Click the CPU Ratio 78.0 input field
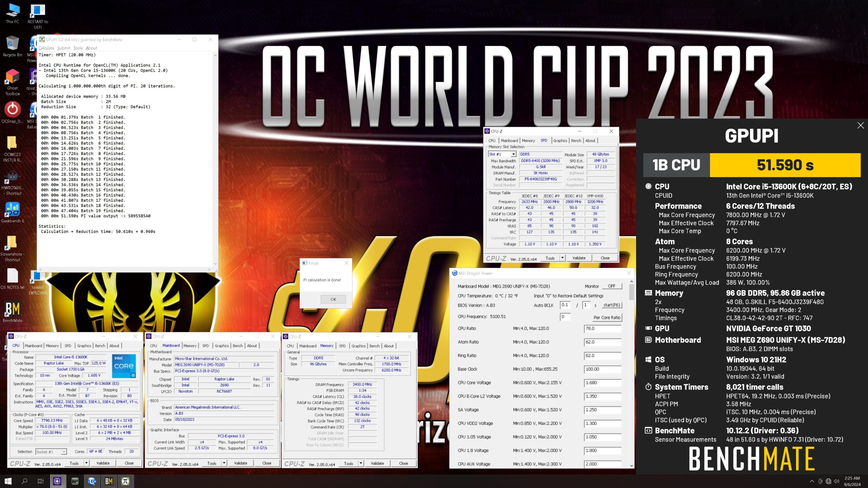Viewport: 868px width, 488px height. click(x=603, y=328)
